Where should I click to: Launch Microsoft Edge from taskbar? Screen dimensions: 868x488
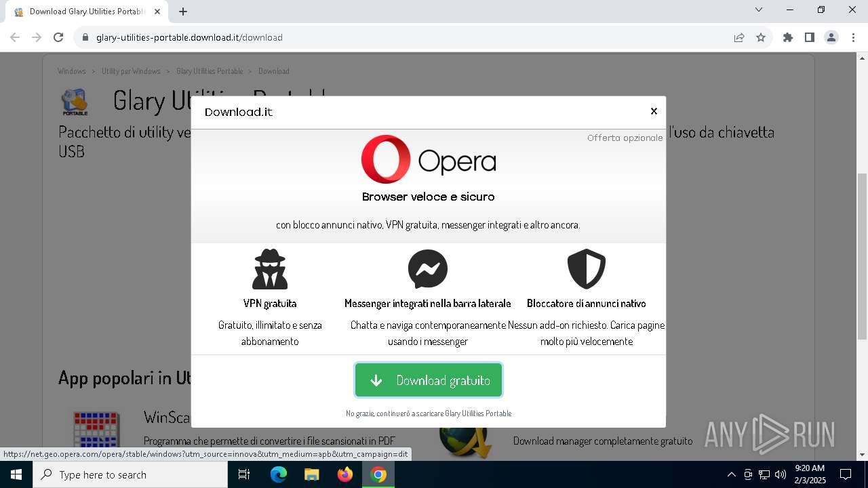[279, 474]
